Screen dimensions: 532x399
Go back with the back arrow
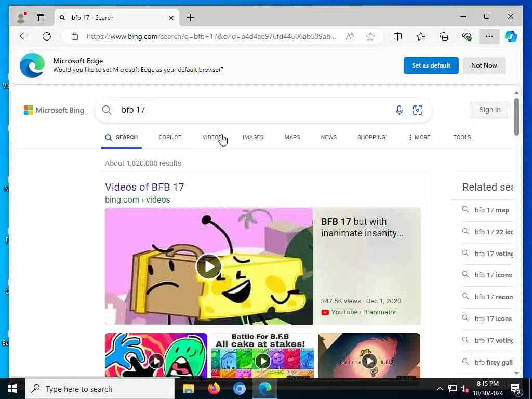click(24, 36)
